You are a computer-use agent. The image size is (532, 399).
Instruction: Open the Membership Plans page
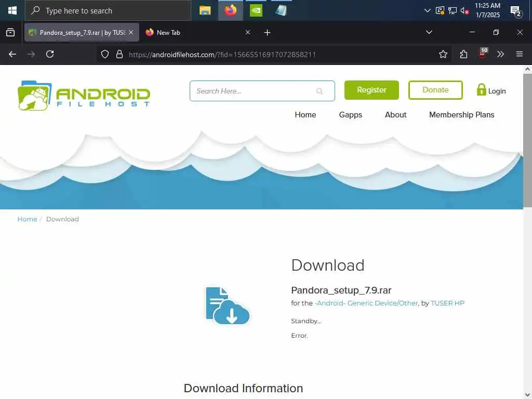461,115
